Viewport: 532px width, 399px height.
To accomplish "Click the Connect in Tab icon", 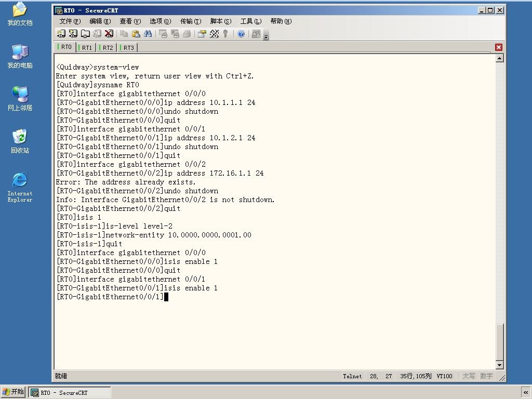I will pyautogui.click(x=85, y=34).
